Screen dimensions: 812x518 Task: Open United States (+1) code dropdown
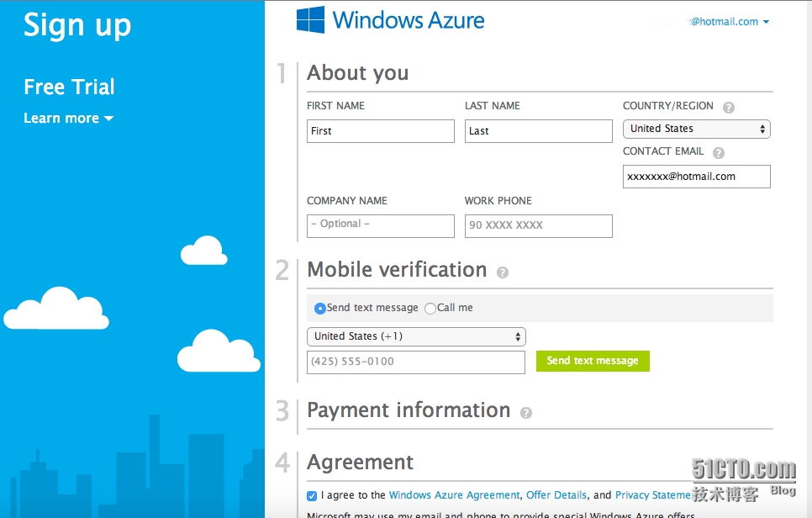(416, 336)
